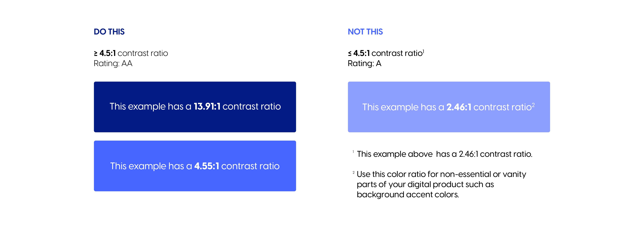Click the ≤ 4.5:1 contrast ratio text
The width and height of the screenshot is (644, 233).
pos(385,53)
